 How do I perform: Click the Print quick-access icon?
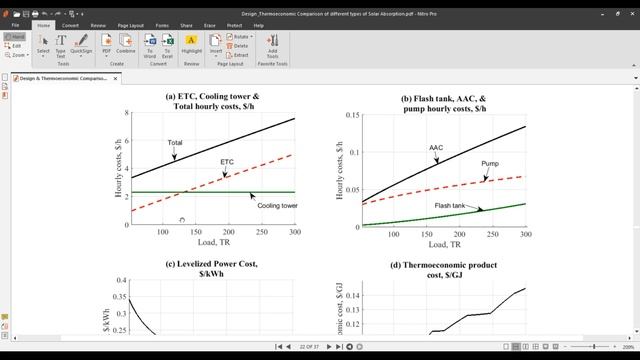tap(35, 14)
